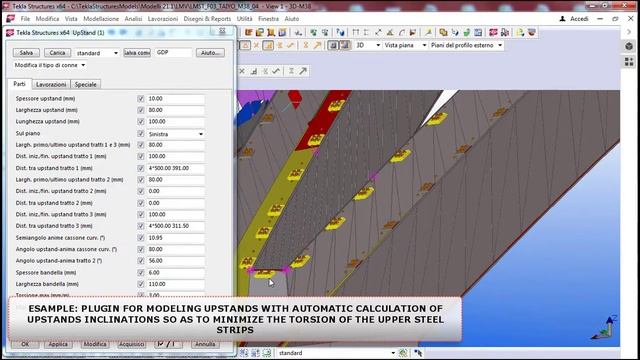Screen dimensions: 640x360
Task: Click the Salva button
Action: pyautogui.click(x=26, y=53)
